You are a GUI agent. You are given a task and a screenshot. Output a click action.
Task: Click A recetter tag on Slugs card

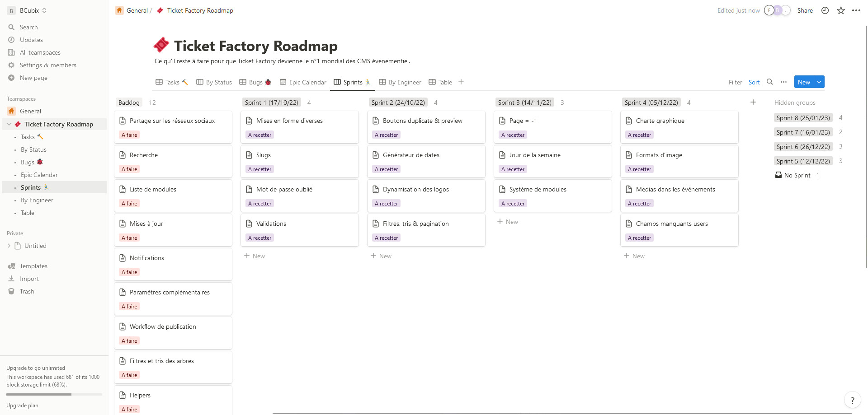(x=260, y=169)
